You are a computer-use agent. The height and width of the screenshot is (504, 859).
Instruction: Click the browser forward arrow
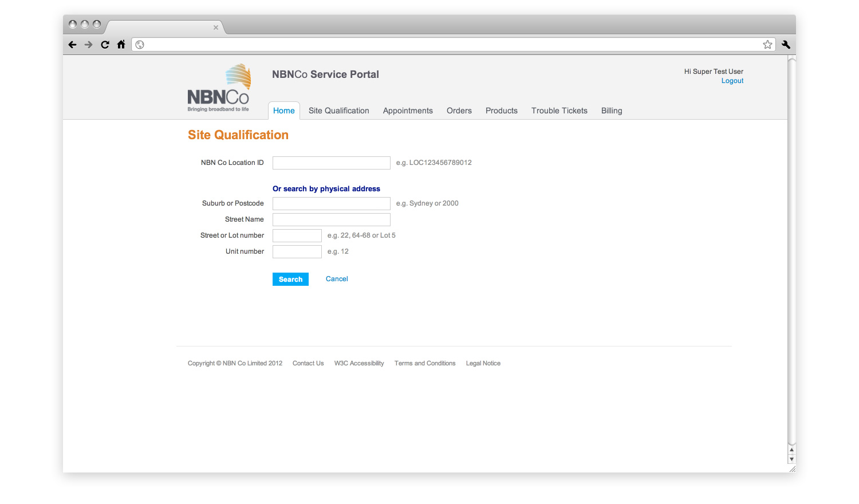tap(88, 45)
